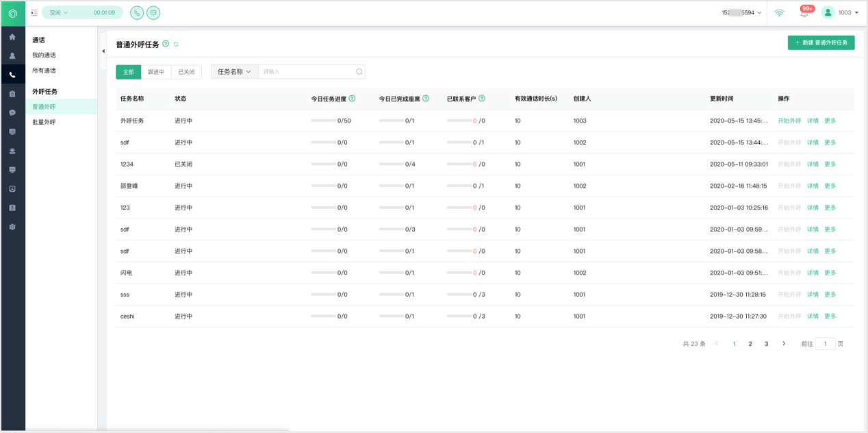
Task: Click the 更新时间 column header
Action: 722,99
